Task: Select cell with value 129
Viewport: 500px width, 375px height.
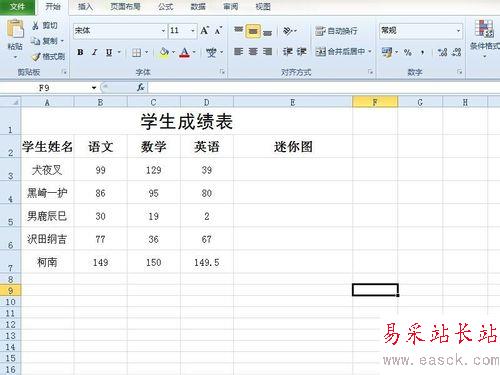Action: (x=154, y=170)
